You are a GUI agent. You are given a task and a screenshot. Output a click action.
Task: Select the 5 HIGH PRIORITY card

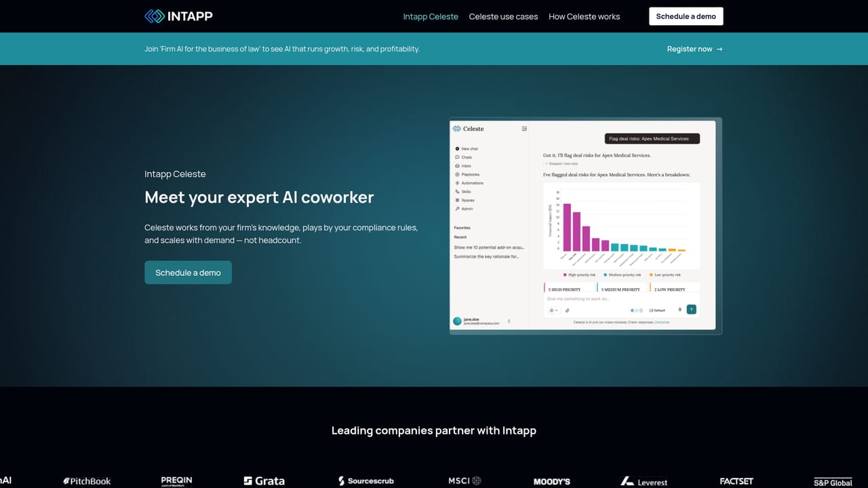[569, 288]
